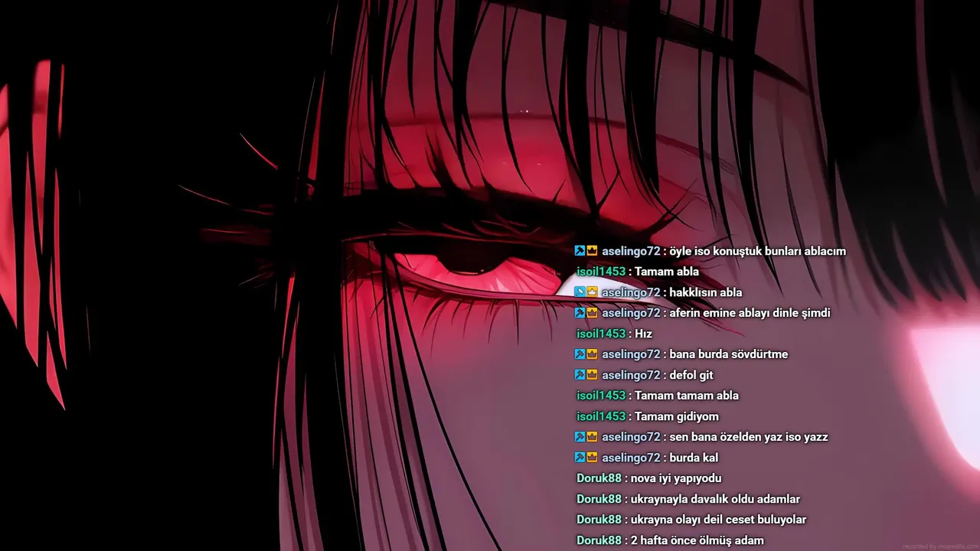Click moderator badge beside 'öyle iso konuştuk' message
The height and width of the screenshot is (551, 980).
tap(580, 250)
